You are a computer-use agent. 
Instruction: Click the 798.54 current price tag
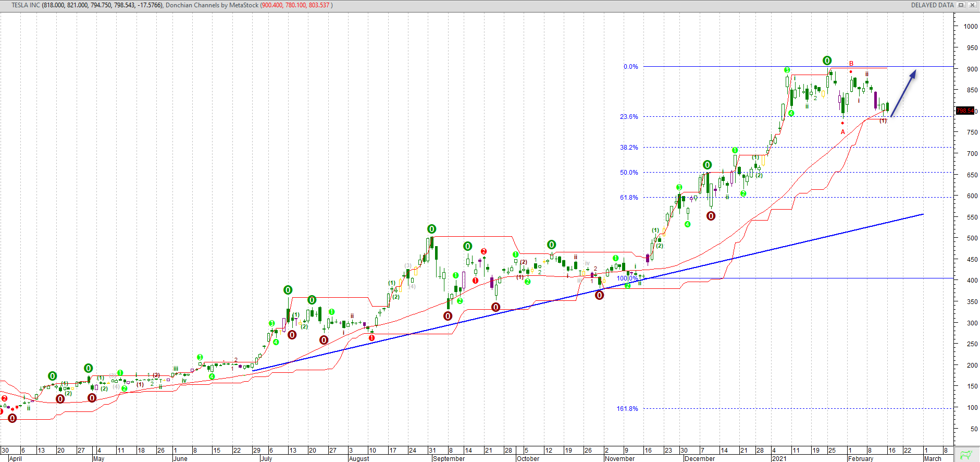pyautogui.click(x=965, y=111)
